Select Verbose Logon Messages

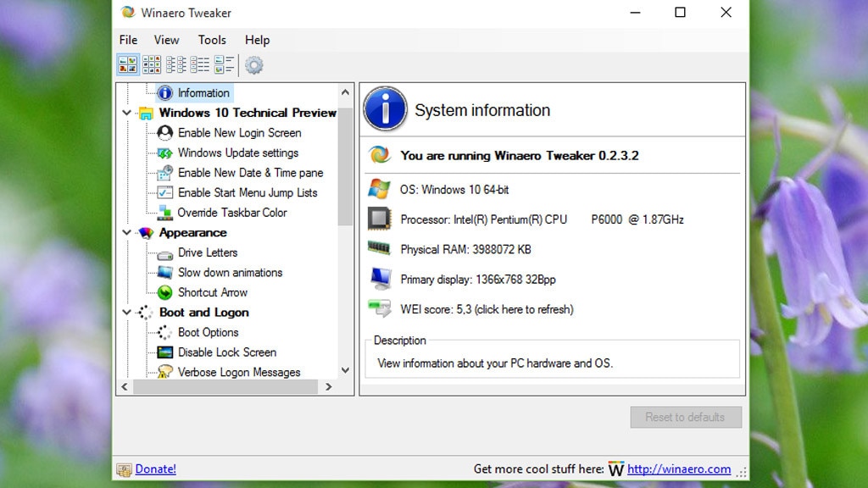coord(239,372)
